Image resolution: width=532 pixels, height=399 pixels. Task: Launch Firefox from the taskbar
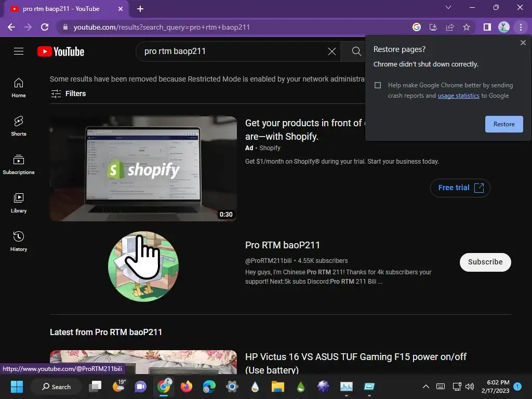tap(187, 387)
